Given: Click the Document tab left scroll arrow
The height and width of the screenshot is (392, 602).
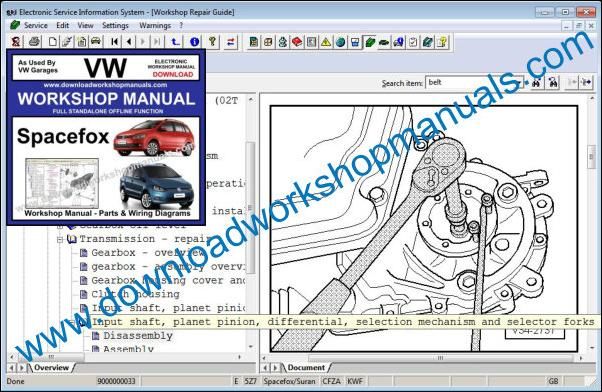Looking at the screenshot, I should tap(265, 368).
